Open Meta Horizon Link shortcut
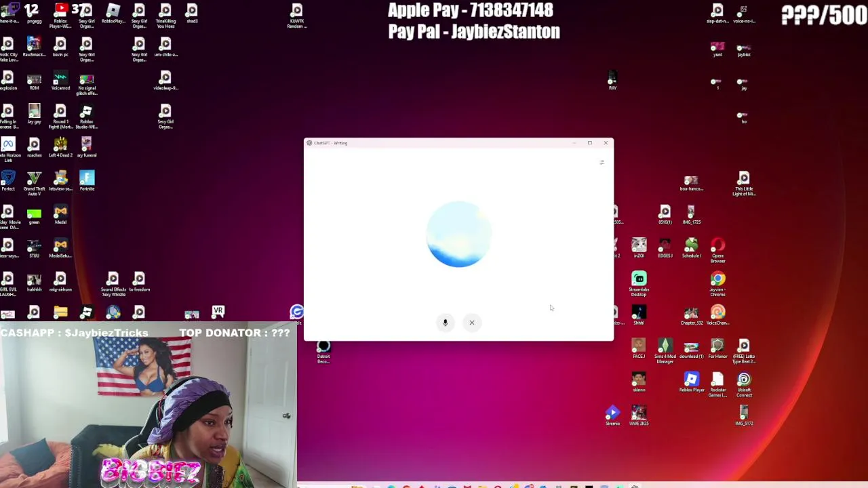 point(7,150)
